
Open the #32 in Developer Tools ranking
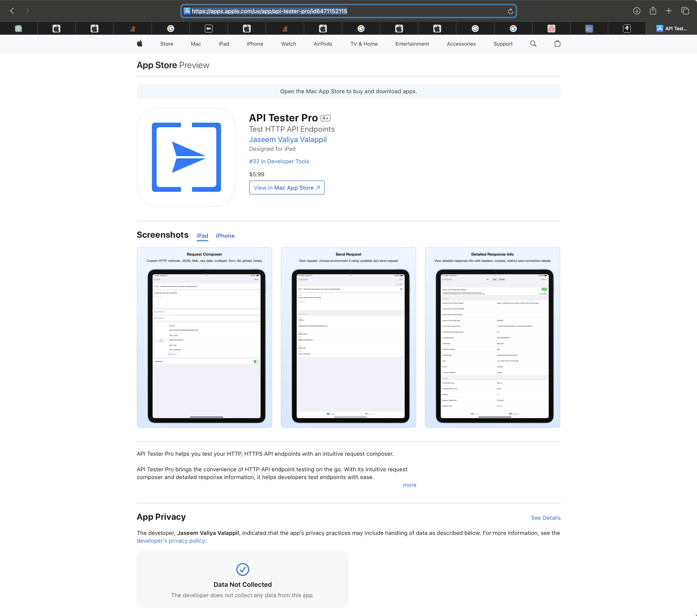pos(279,161)
